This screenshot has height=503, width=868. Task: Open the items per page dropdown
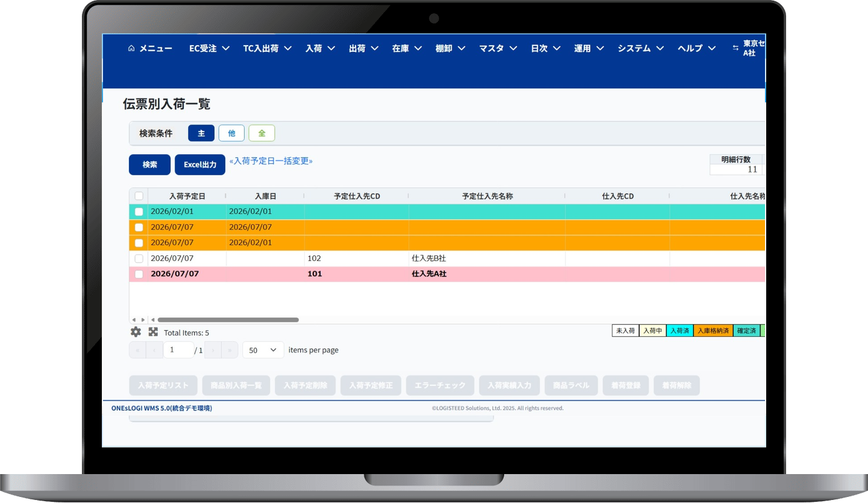(x=263, y=350)
